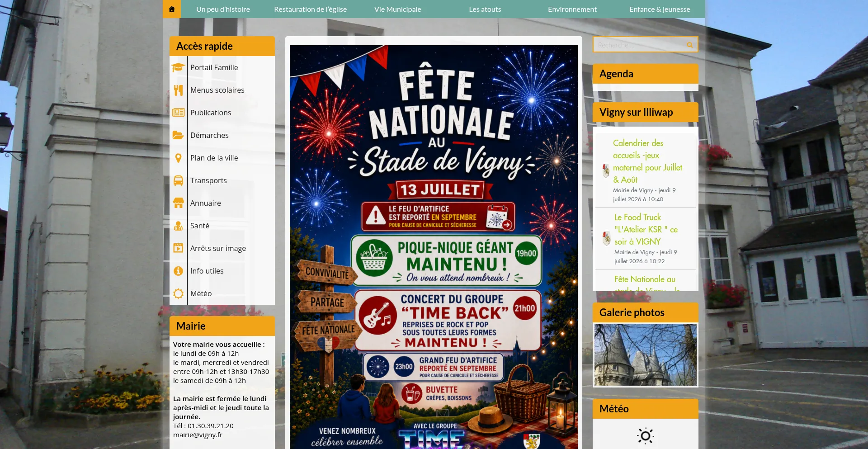
Task: Click the Accès rapide heading
Action: click(x=222, y=46)
